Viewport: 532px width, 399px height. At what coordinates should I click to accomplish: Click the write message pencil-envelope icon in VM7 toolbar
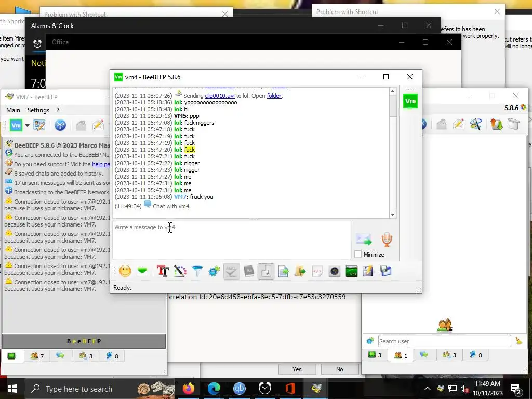pos(98,125)
